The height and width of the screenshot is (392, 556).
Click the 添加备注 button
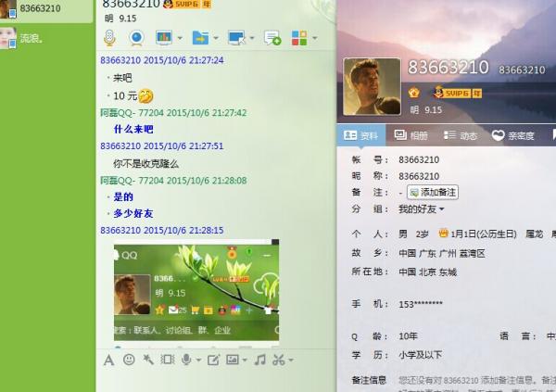(433, 192)
